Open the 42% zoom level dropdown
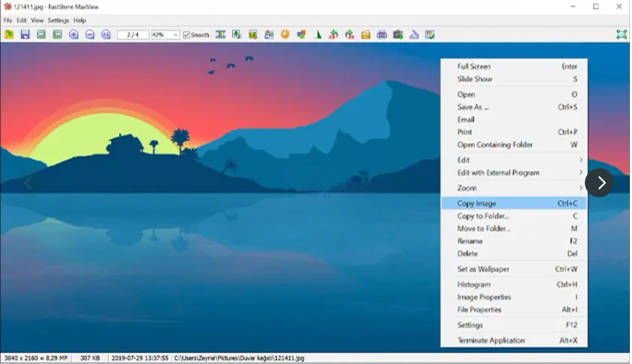The width and height of the screenshot is (632, 364). (176, 35)
